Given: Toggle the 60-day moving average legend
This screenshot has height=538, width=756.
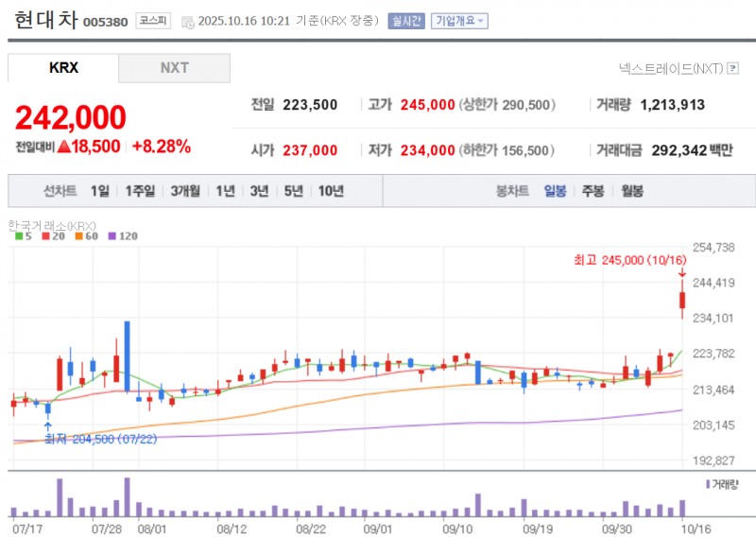Looking at the screenshot, I should pos(83,236).
